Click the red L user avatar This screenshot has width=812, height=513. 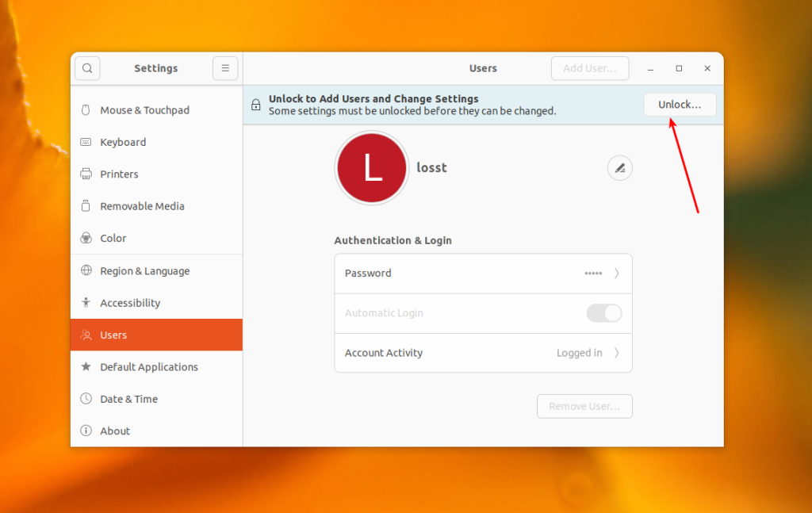(x=372, y=168)
